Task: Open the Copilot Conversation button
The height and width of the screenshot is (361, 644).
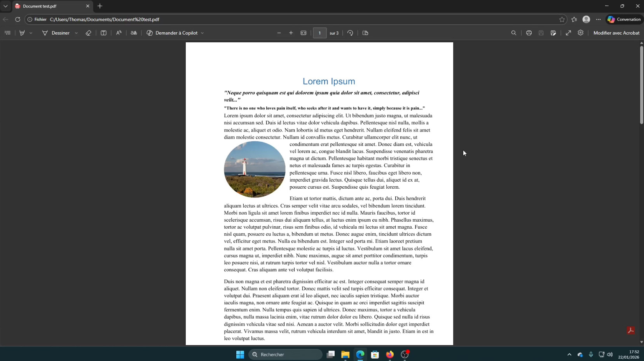Action: pyautogui.click(x=624, y=19)
